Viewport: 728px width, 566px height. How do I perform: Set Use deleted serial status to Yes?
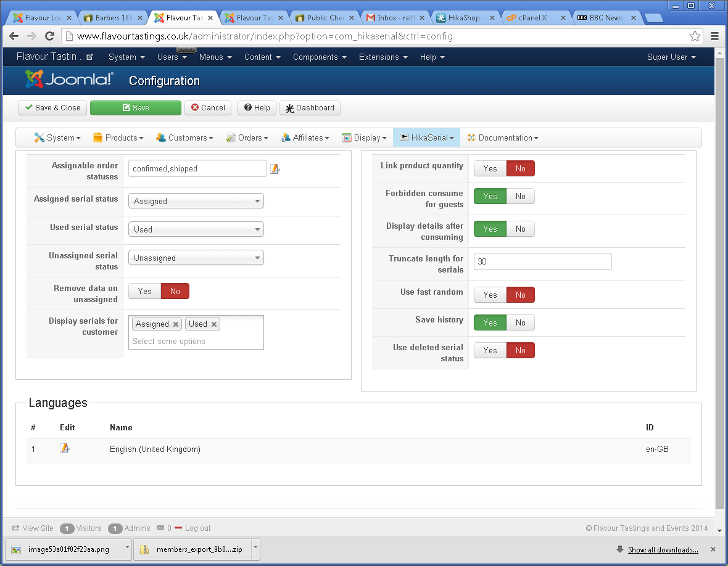point(490,350)
